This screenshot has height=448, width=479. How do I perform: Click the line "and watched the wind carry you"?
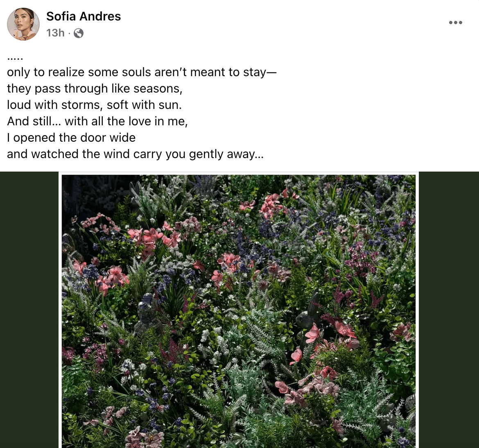(135, 154)
